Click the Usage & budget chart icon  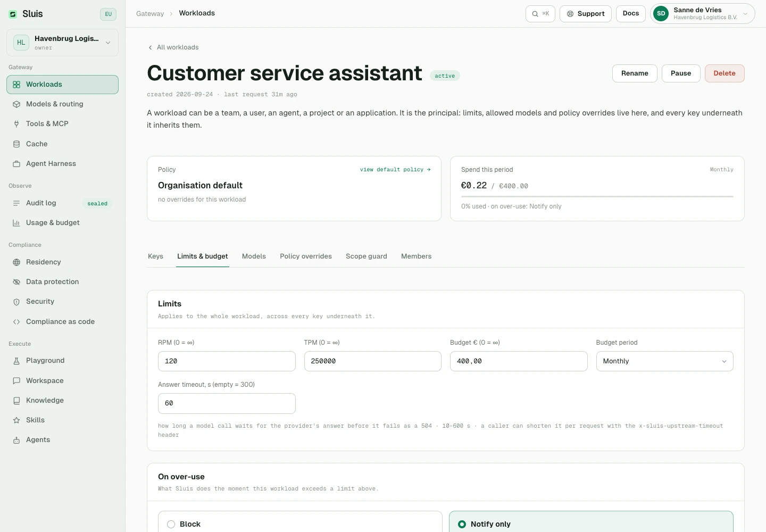point(16,223)
